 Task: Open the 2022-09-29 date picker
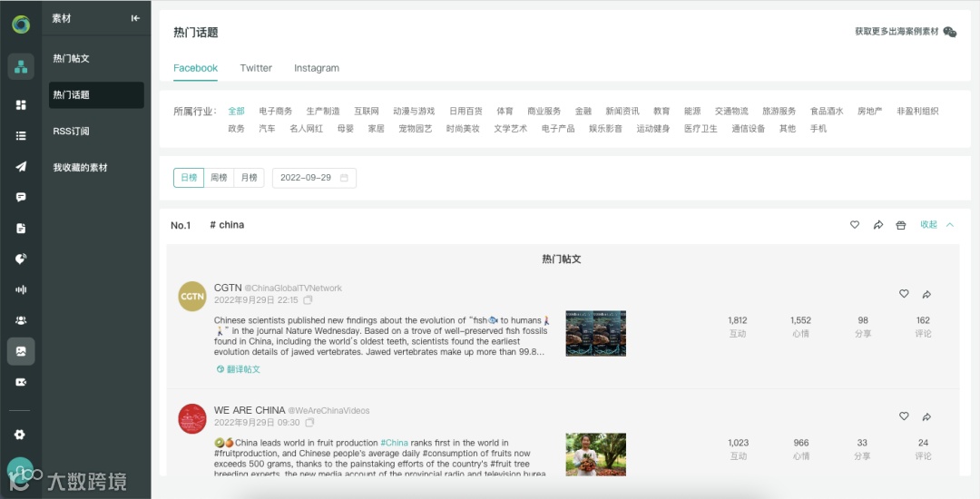[314, 178]
